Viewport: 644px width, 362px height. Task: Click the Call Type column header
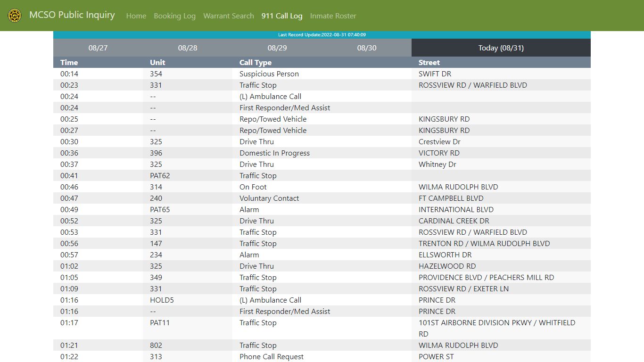coord(322,62)
